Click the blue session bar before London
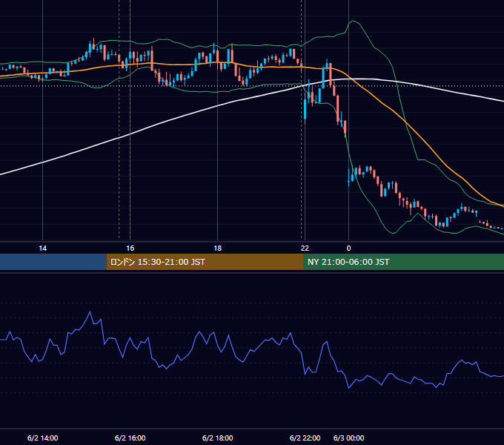Screen dimensions: 504x445 tap(53, 262)
